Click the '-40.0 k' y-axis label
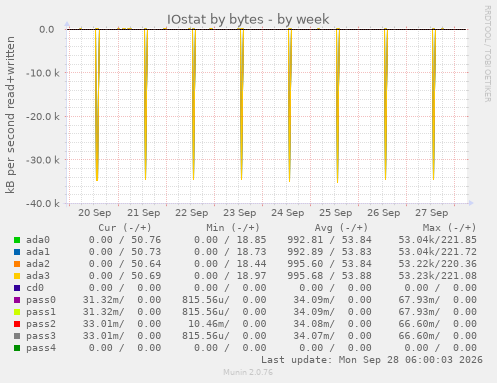 [x=43, y=204]
